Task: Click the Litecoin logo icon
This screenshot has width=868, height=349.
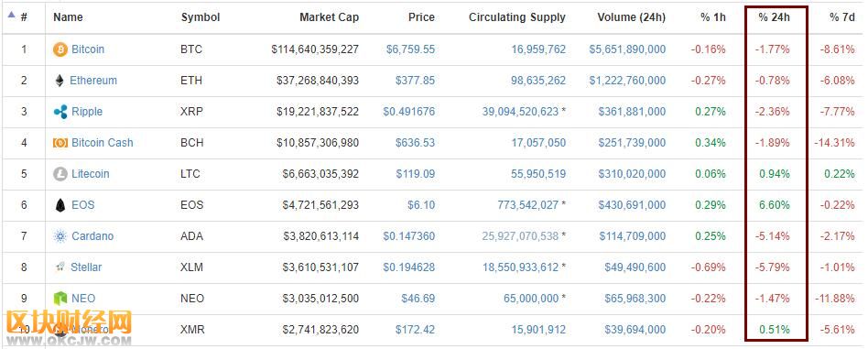Action: 60,174
